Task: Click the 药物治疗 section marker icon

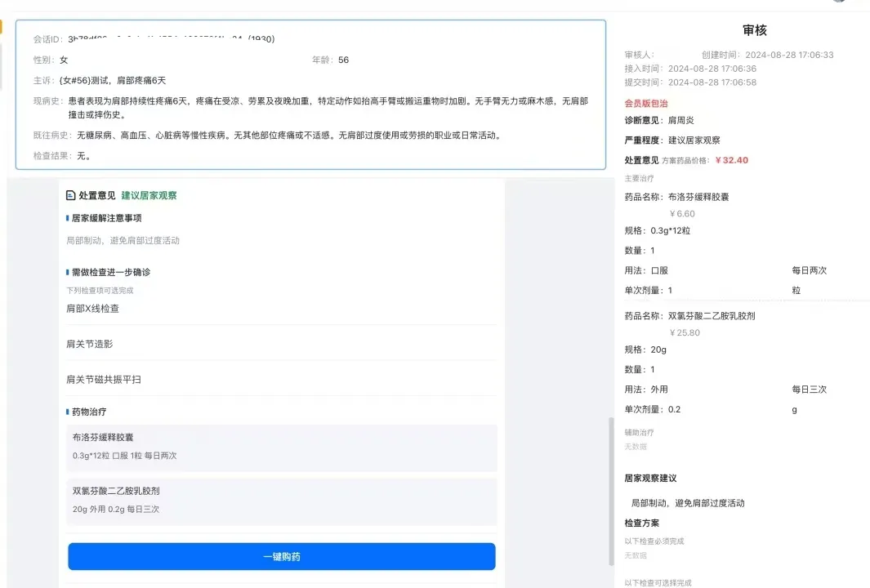Action: click(69, 412)
